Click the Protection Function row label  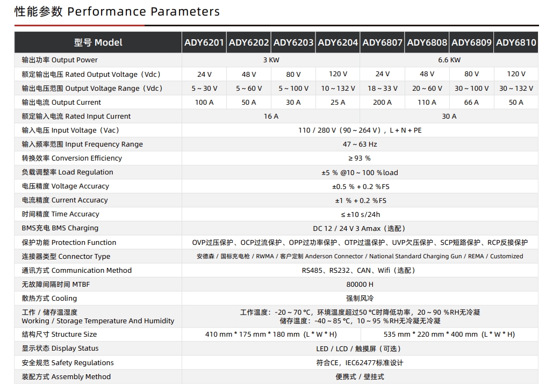coord(69,242)
